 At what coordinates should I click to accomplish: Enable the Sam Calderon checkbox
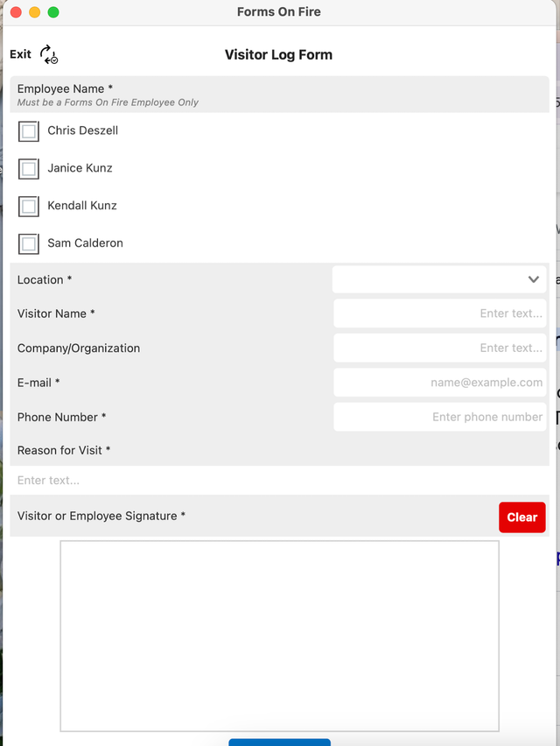click(x=29, y=244)
